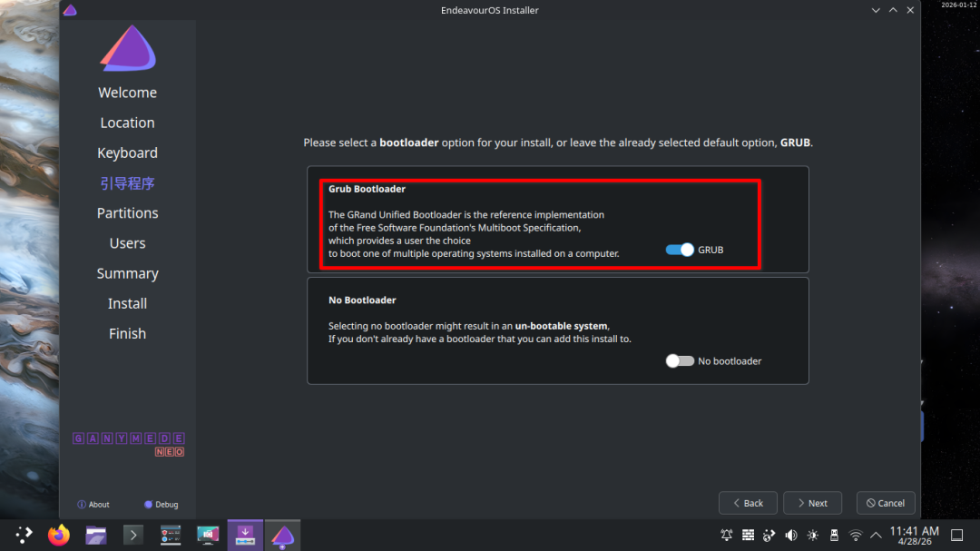The width and height of the screenshot is (980, 551).
Task: Click the bootloader instruction sentence
Action: click(558, 143)
